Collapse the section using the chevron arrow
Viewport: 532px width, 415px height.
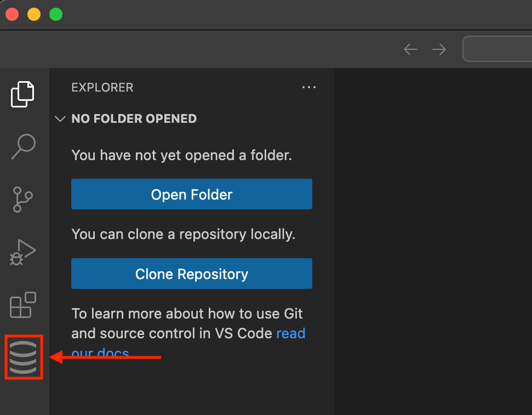tap(60, 119)
